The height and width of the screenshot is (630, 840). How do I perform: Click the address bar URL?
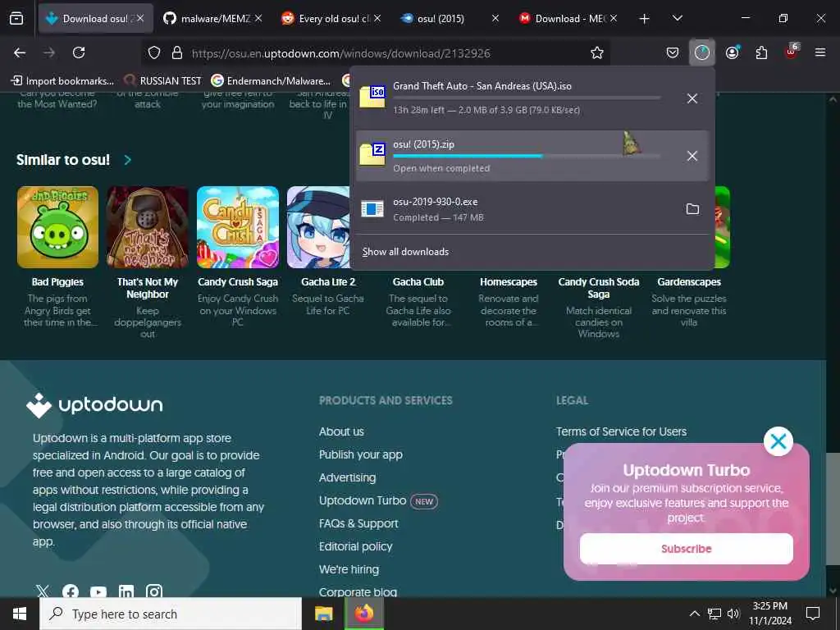[340, 53]
